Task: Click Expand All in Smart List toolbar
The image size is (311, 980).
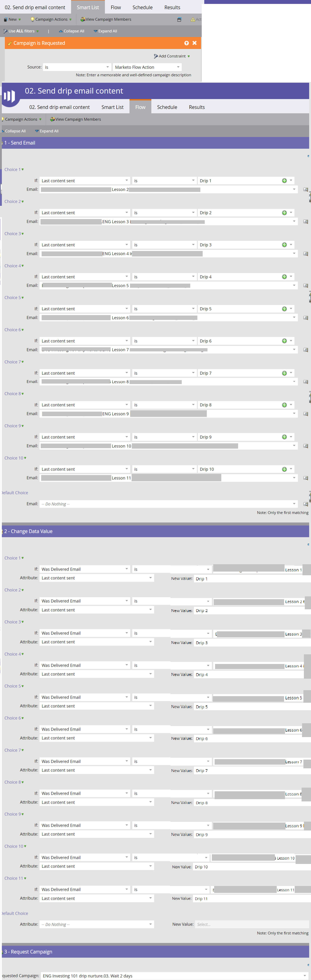Action: pos(105,31)
